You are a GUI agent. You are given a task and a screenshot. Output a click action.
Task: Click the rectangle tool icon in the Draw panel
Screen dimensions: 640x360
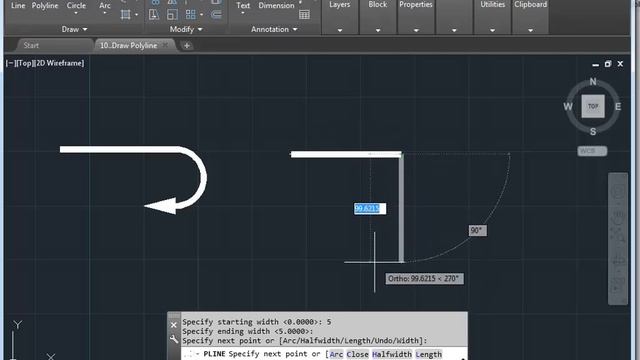(126, 15)
